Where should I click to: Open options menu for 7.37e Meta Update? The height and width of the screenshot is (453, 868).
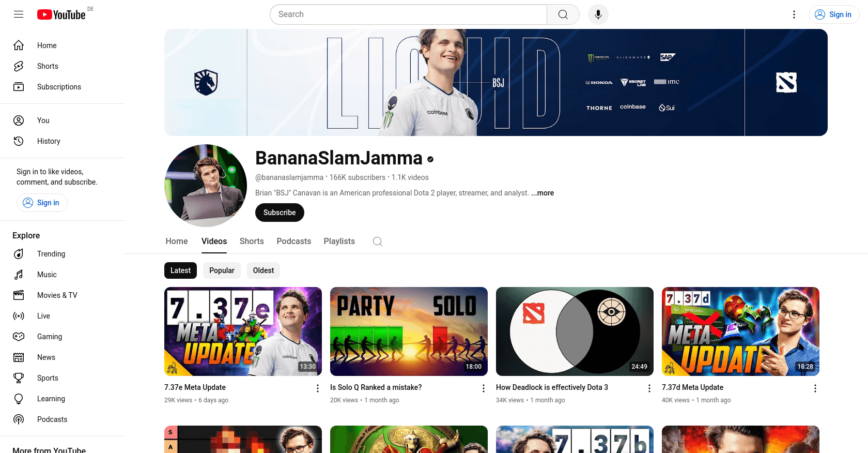point(318,388)
